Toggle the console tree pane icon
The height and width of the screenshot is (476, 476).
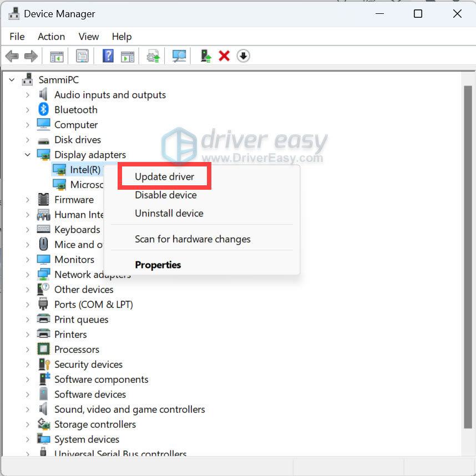coord(57,56)
